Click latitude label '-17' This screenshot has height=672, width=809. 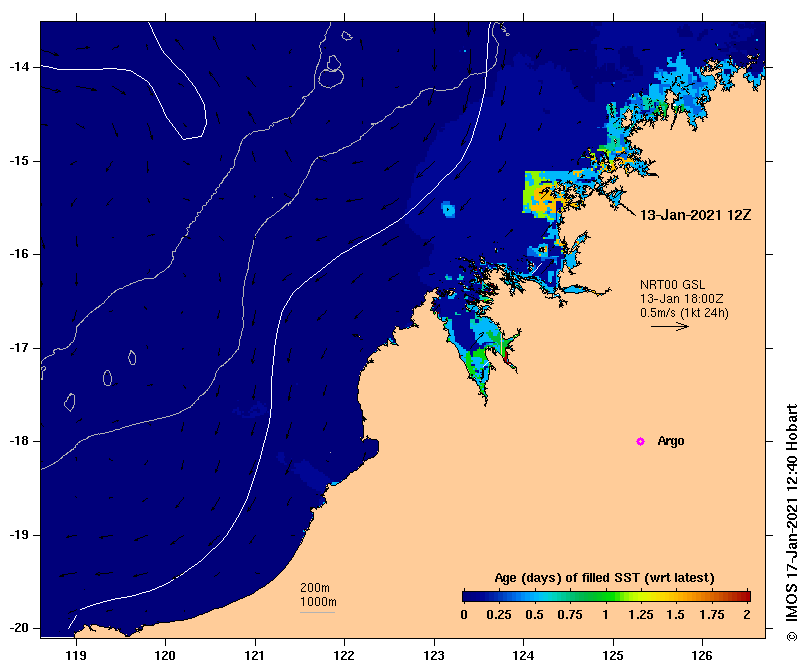tap(19, 348)
